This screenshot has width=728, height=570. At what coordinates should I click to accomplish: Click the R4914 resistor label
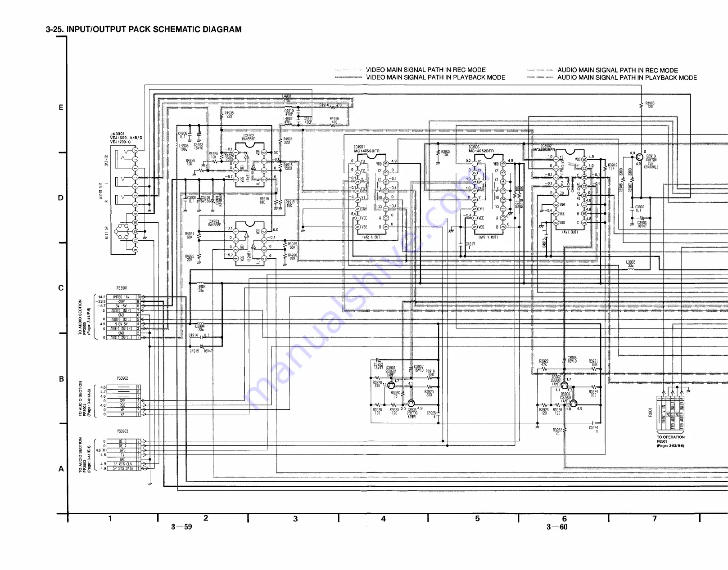(x=324, y=105)
